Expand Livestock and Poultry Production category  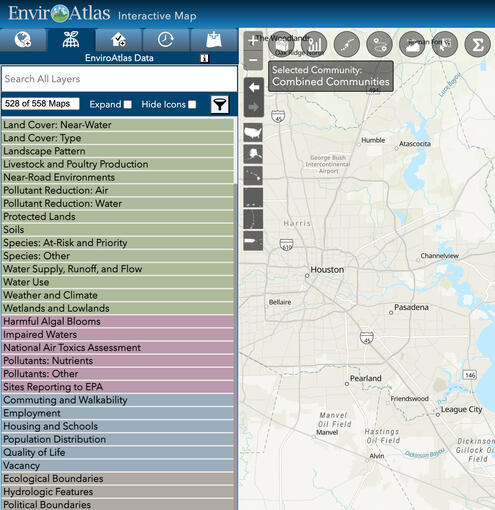(x=118, y=164)
